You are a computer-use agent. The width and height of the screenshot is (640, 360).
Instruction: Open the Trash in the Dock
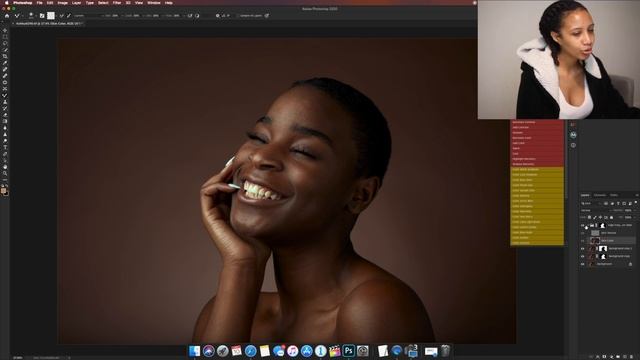pos(445,351)
